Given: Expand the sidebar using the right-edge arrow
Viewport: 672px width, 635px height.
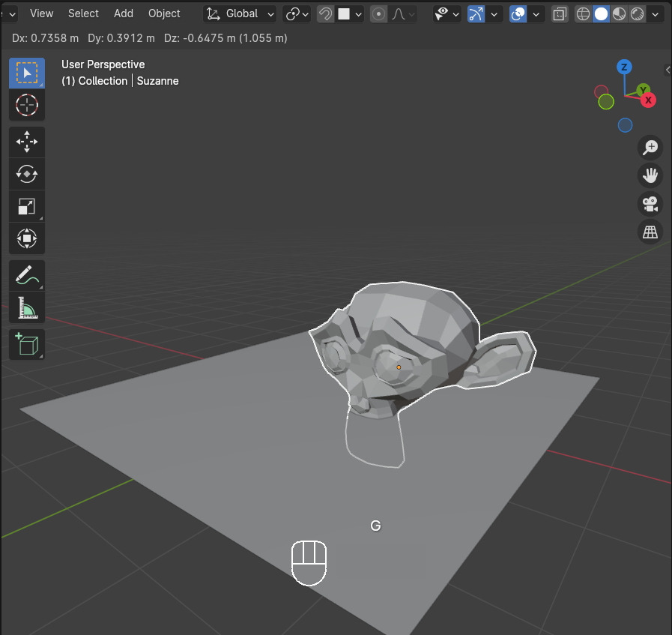Looking at the screenshot, I should tap(668, 70).
